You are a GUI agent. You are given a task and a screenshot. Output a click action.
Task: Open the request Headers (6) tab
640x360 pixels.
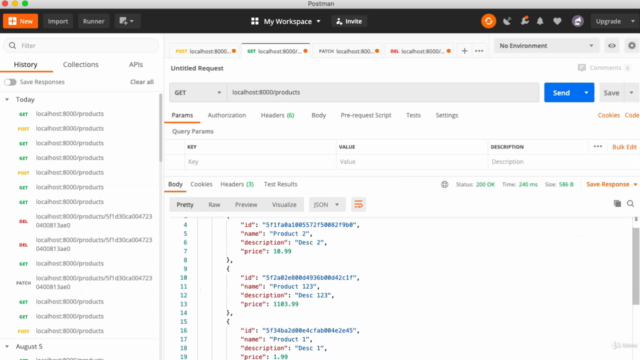tap(278, 116)
